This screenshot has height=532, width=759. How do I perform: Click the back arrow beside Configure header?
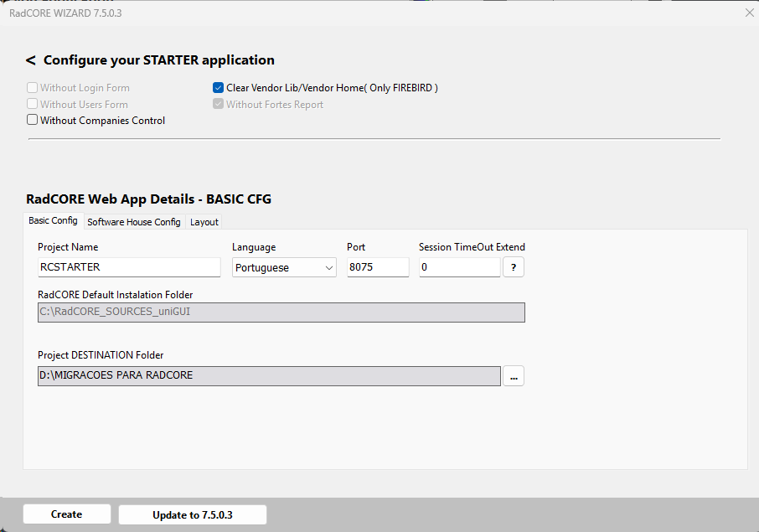tap(31, 60)
